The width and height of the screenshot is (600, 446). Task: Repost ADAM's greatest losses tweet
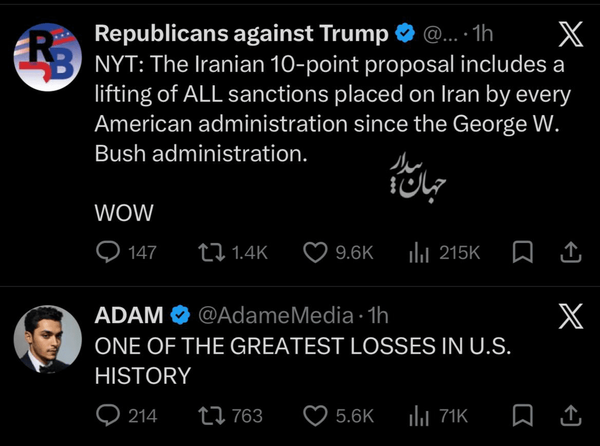230,416
